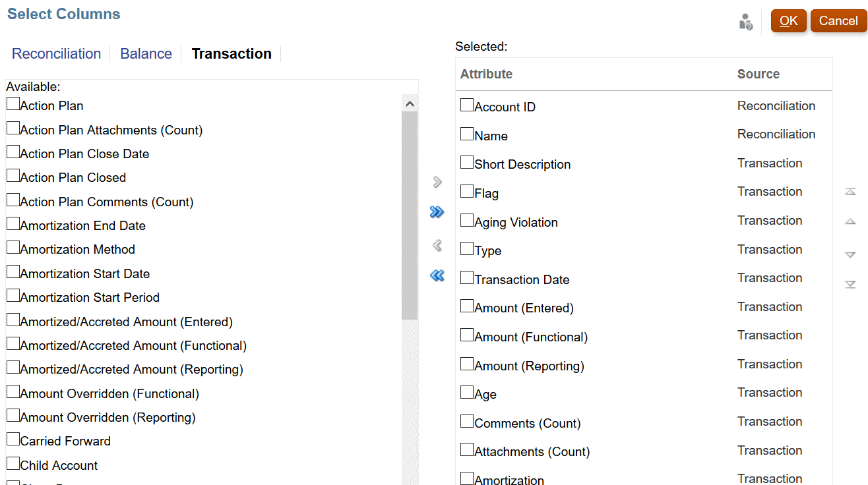Open the Transaction tab

pos(232,53)
